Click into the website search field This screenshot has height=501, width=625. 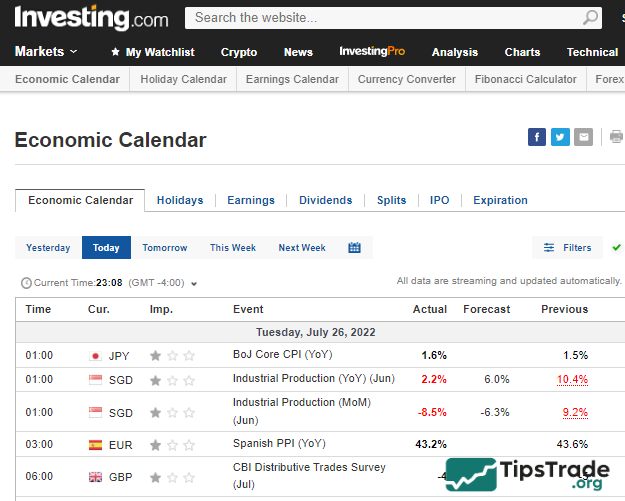click(380, 18)
